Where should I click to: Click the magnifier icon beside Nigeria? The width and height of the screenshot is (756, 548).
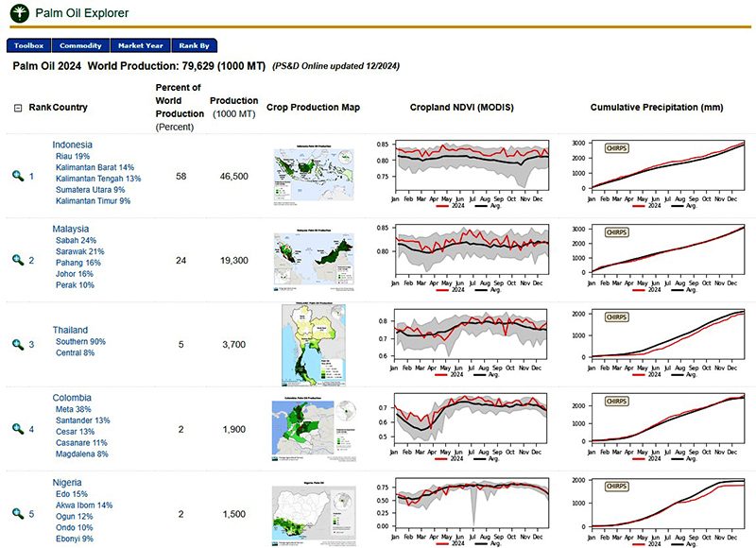pyautogui.click(x=17, y=514)
